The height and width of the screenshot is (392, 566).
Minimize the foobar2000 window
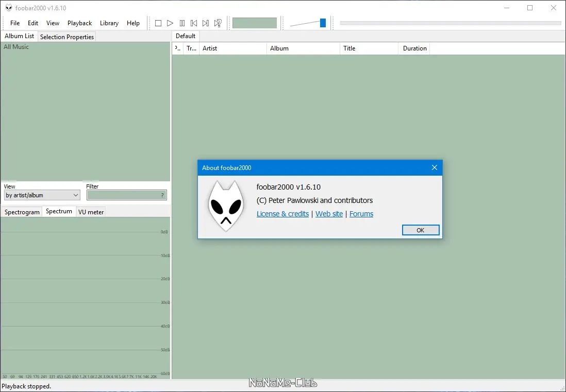pyautogui.click(x=507, y=8)
